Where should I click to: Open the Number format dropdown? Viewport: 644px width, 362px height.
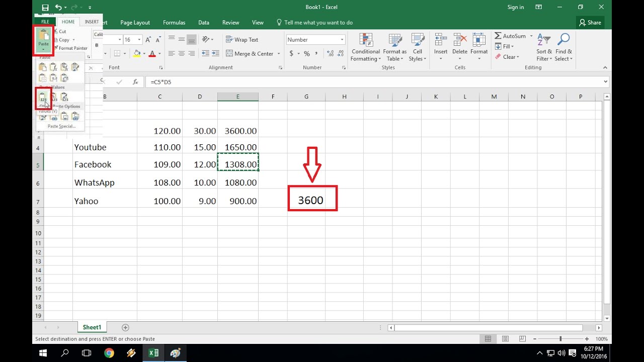coord(342,40)
